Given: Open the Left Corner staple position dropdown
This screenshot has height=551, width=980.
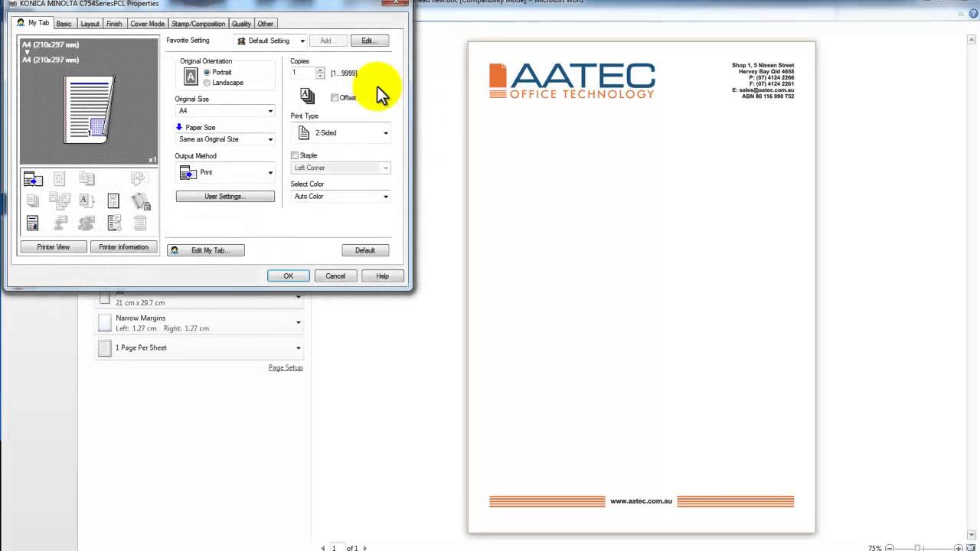Looking at the screenshot, I should click(341, 168).
